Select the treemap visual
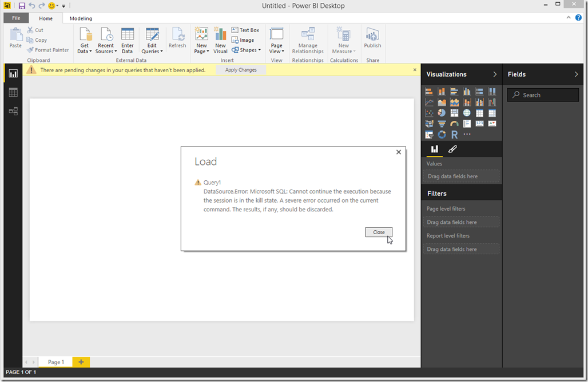This screenshot has width=588, height=382. click(454, 113)
